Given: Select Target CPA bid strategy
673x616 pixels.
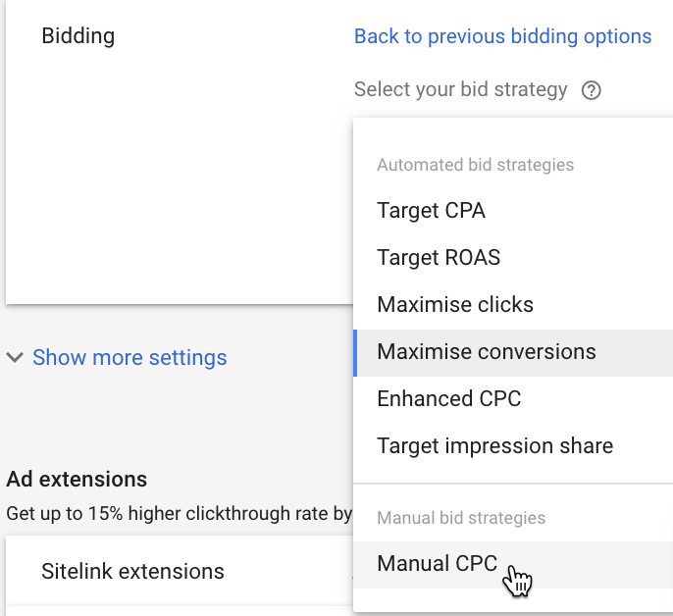Looking at the screenshot, I should pyautogui.click(x=431, y=210).
